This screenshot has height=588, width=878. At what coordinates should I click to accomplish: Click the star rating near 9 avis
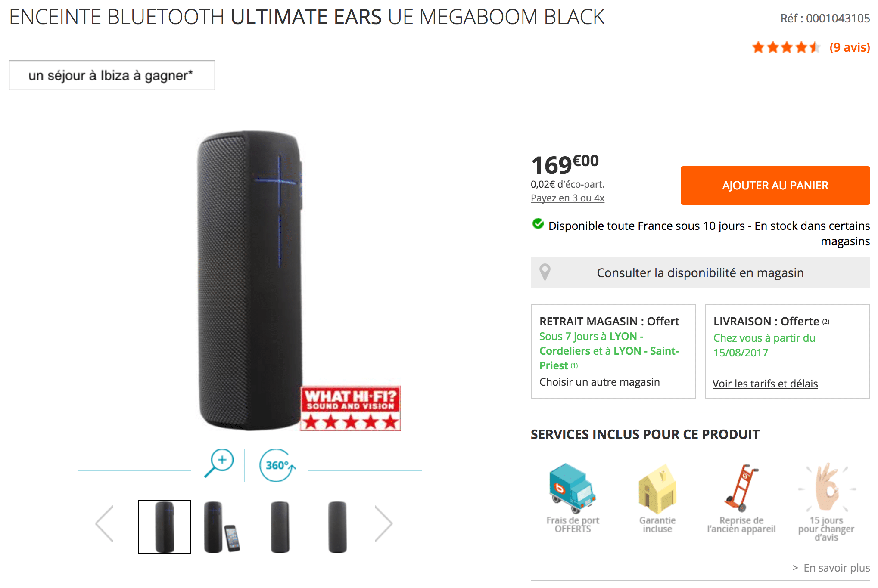coord(786,47)
